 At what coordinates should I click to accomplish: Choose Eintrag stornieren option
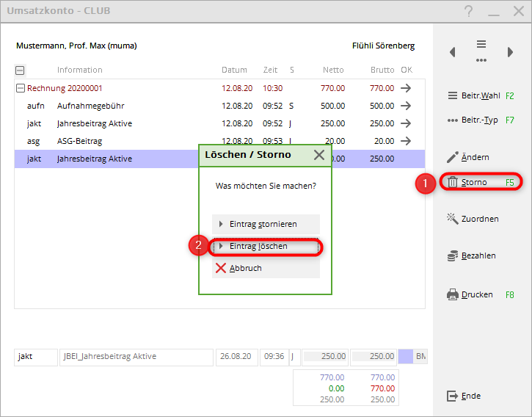(x=265, y=224)
